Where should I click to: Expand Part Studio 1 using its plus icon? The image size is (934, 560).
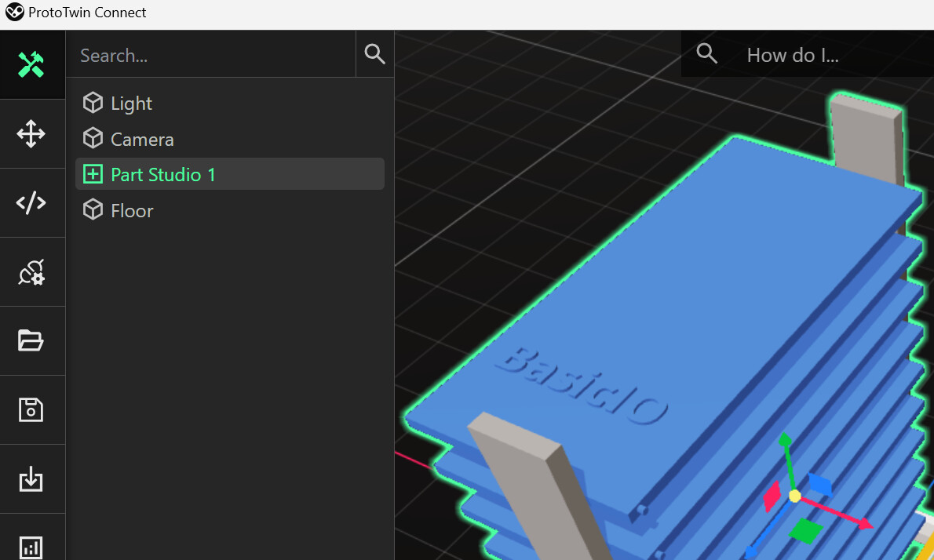coord(93,174)
